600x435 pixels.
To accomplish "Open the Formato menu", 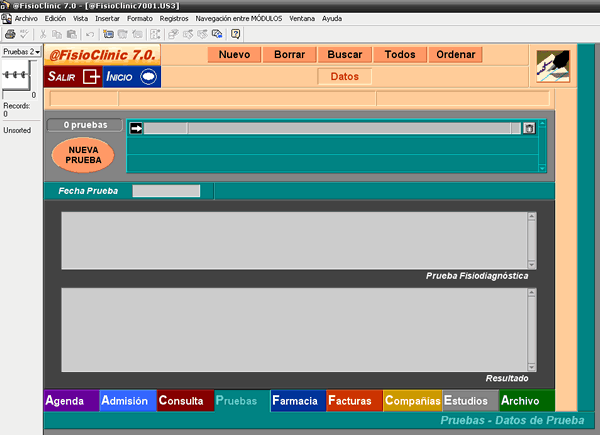I will (140, 18).
